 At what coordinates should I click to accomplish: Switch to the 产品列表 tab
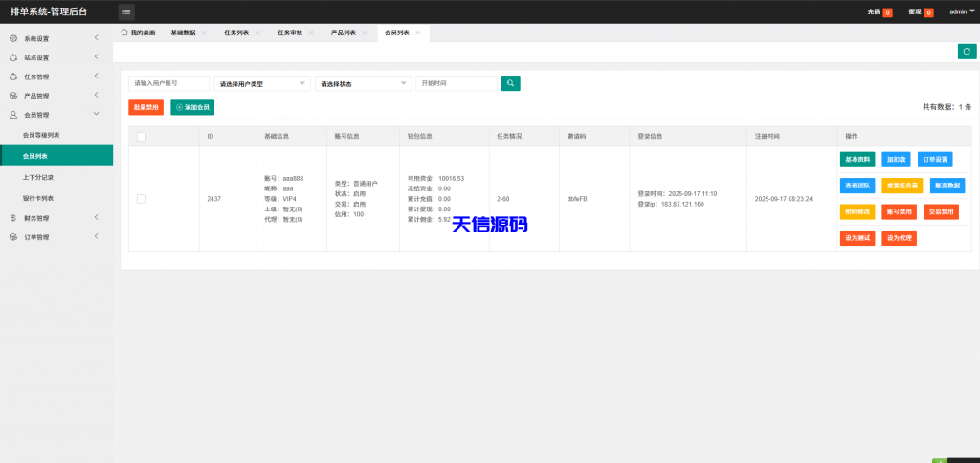(343, 33)
